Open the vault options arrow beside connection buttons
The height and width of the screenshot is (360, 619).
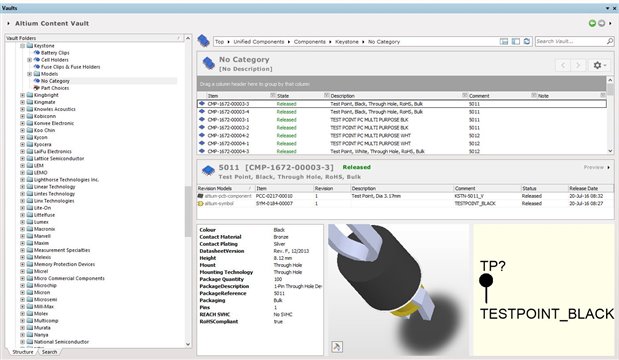coord(610,23)
